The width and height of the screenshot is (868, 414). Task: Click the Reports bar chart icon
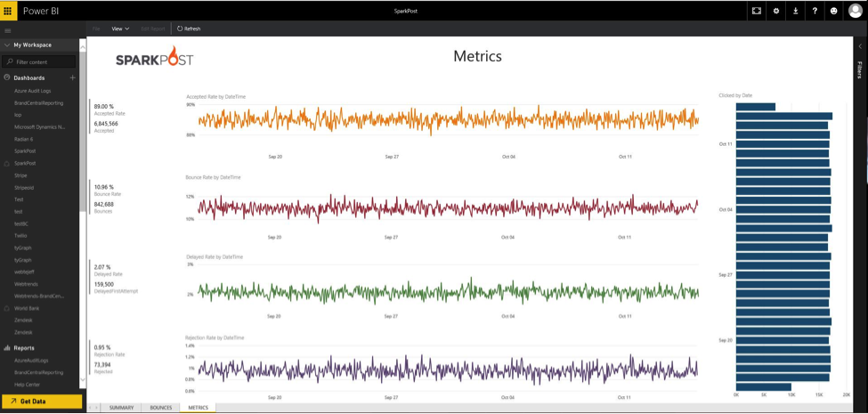click(7, 348)
